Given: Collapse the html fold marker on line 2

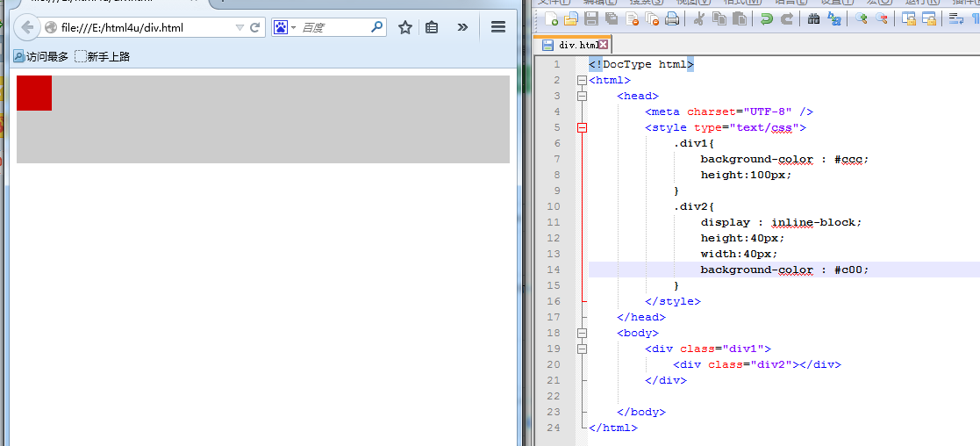Looking at the screenshot, I should click(x=582, y=80).
